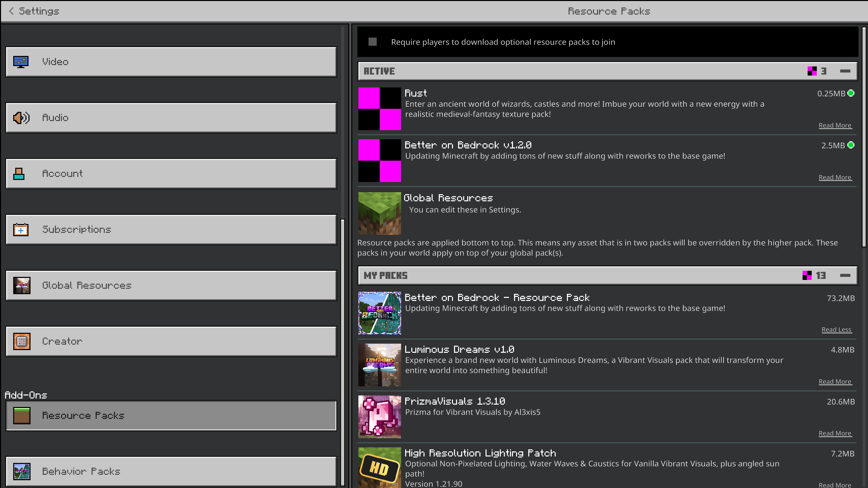Click the Creator command block icon
This screenshot has height=488, width=868.
pos(22,341)
